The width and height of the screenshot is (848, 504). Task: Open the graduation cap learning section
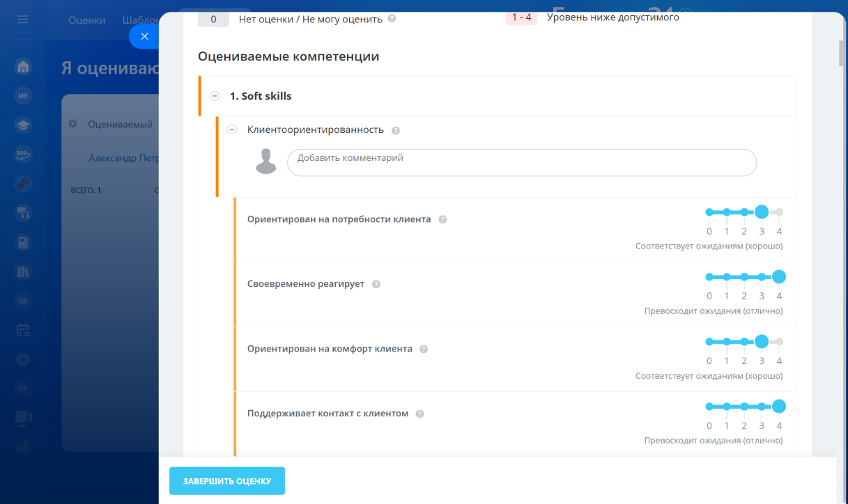pos(23,125)
